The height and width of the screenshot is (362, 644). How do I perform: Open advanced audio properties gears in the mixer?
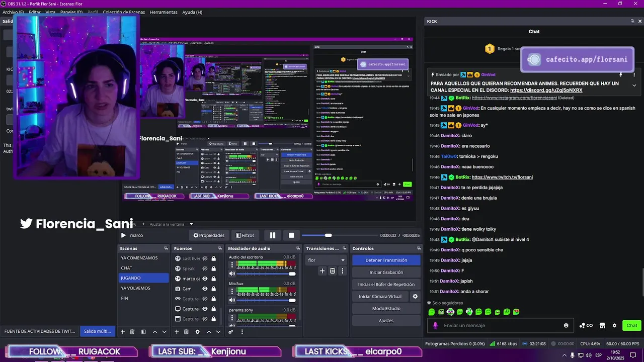click(x=231, y=332)
